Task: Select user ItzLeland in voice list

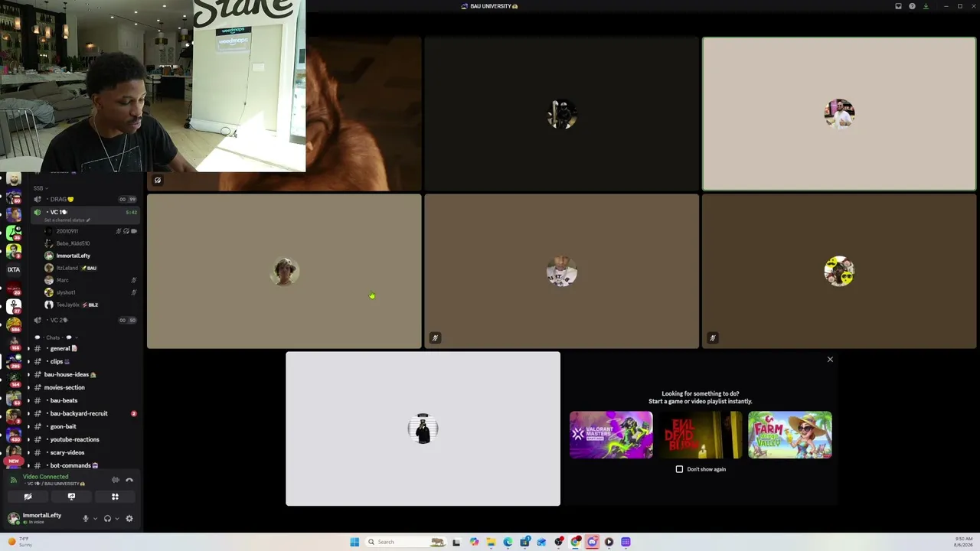Action: point(89,268)
